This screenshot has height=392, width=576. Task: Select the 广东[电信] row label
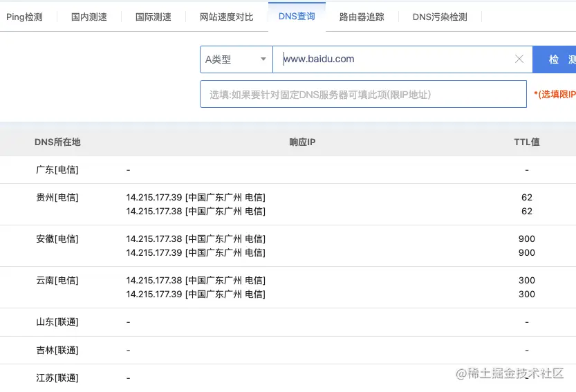pyautogui.click(x=57, y=170)
